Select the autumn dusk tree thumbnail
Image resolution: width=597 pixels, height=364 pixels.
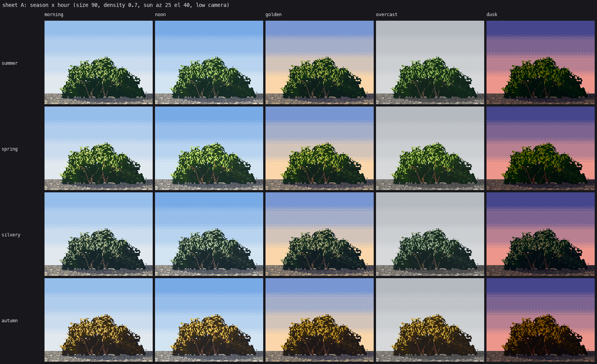click(x=541, y=320)
